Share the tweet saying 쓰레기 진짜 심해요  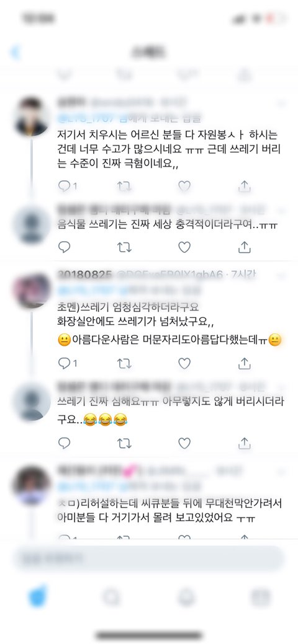[x=245, y=443]
